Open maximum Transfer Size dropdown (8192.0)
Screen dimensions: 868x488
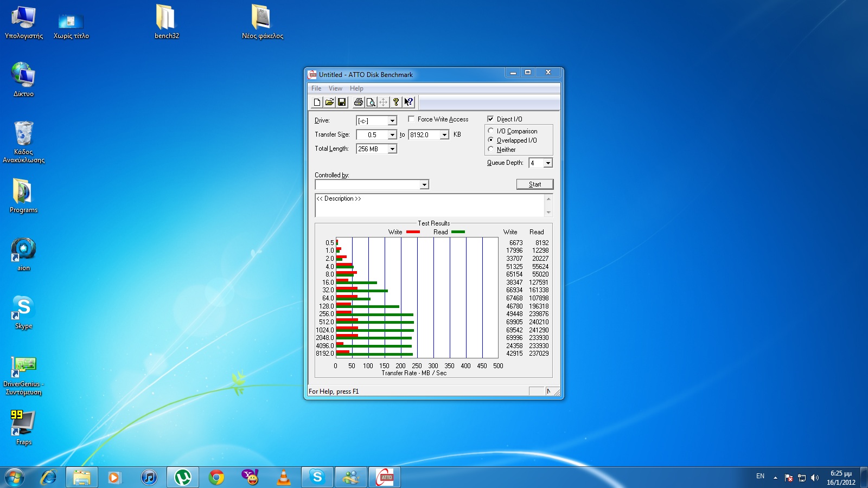444,134
